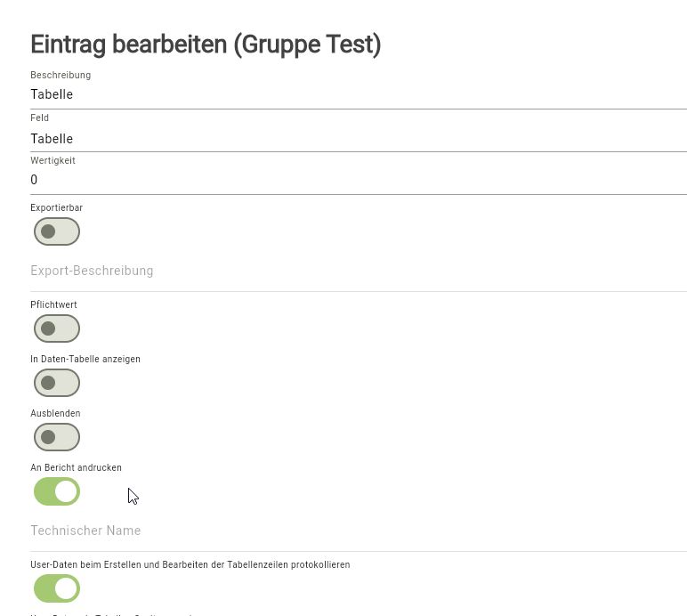Viewport: 687px width, 616px height.
Task: Click the small Feld label text
Action: coord(39,118)
